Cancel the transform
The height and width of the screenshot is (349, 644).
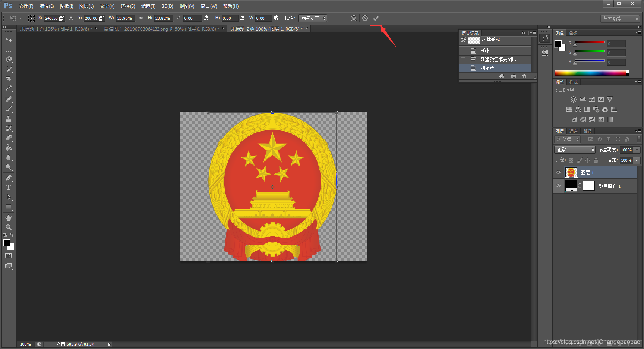[365, 18]
